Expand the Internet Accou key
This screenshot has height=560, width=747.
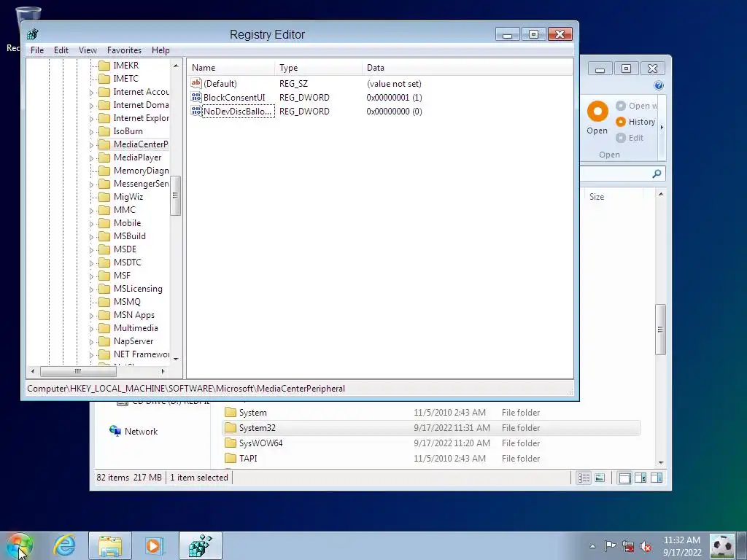point(91,93)
